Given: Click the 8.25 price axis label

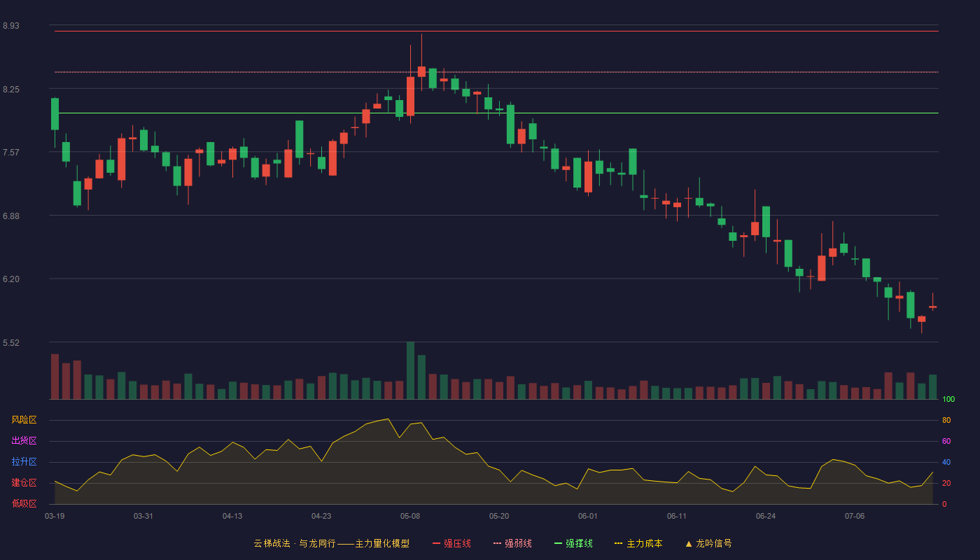Looking at the screenshot, I should tap(11, 90).
